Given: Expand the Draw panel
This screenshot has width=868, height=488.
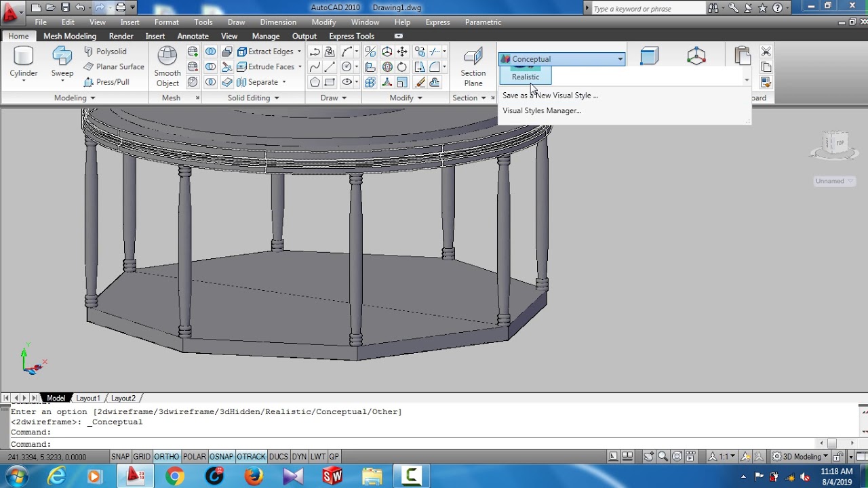Looking at the screenshot, I should pos(334,98).
